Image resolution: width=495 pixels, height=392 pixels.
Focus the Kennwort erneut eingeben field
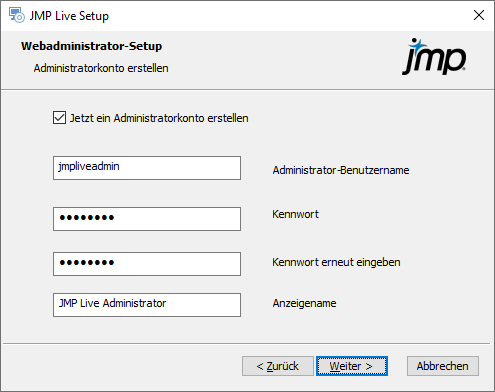click(147, 264)
